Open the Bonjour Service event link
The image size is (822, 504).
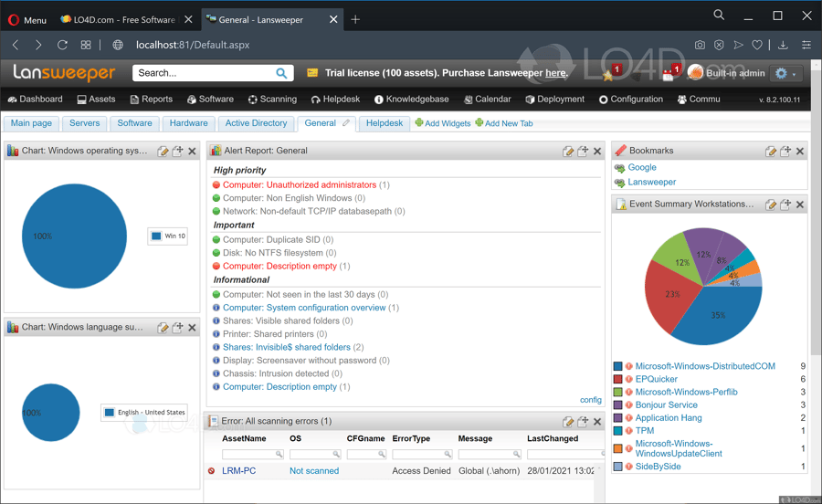[667, 405]
